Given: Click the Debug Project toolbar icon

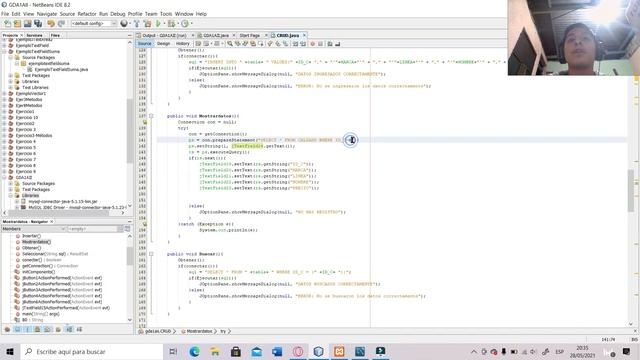Looking at the screenshot, I should [171, 24].
